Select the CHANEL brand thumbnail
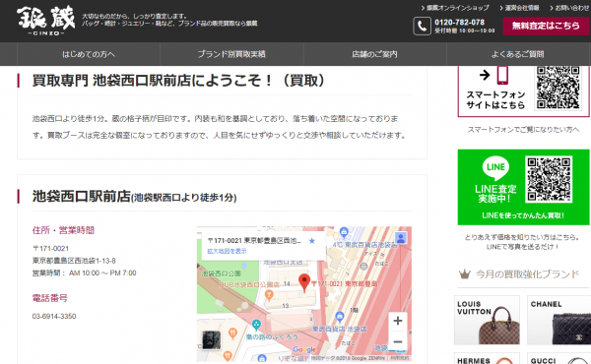 558,320
